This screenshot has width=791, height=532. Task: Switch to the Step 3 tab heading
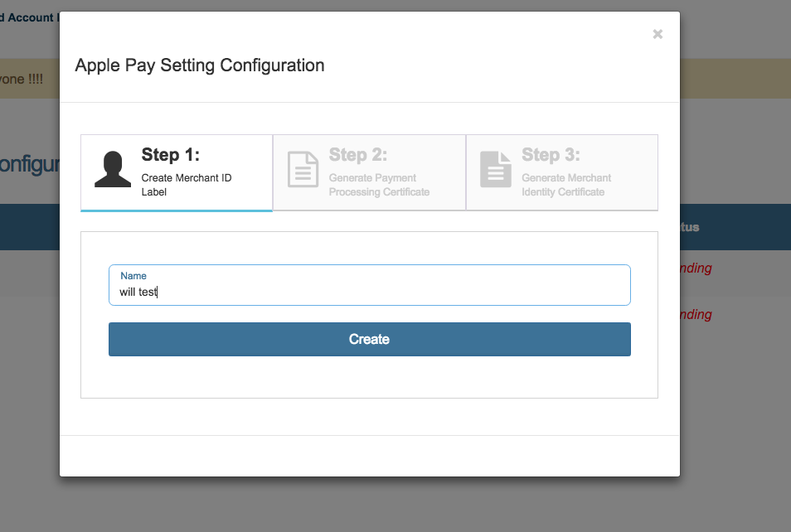click(x=551, y=155)
